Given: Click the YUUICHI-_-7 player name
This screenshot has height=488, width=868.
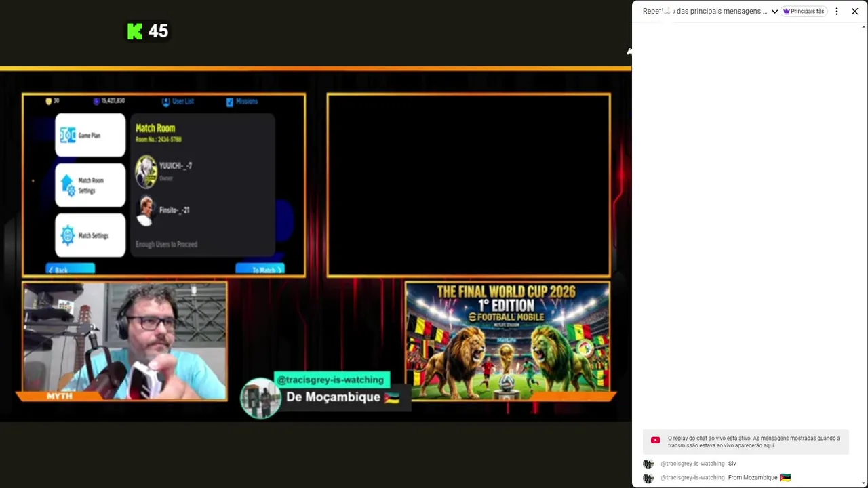Looking at the screenshot, I should tap(176, 165).
